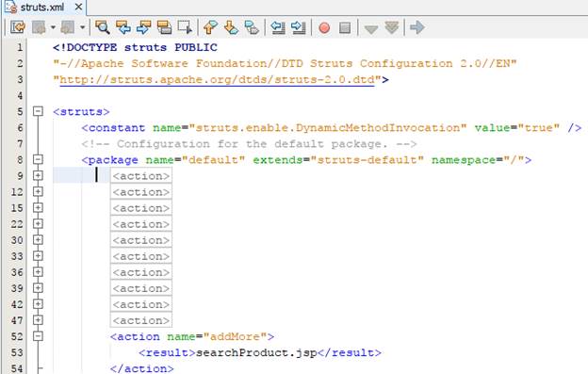
Task: Stop macro recording square icon
Action: [x=345, y=27]
